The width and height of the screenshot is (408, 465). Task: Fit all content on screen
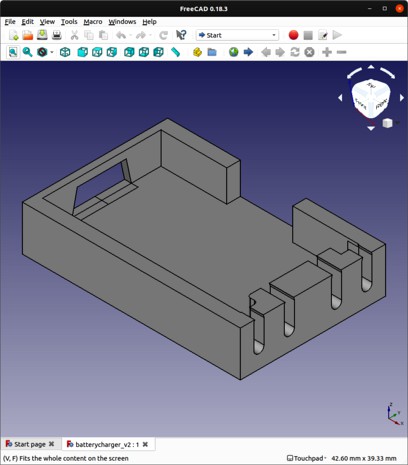pyautogui.click(x=13, y=52)
